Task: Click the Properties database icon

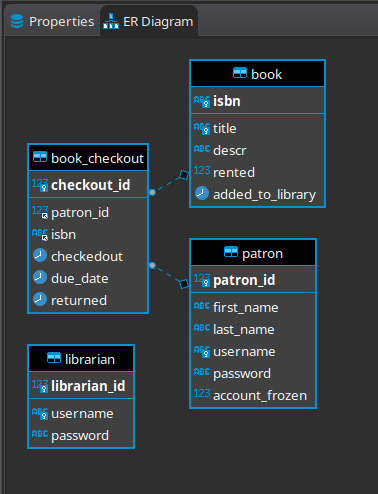Action: click(x=17, y=21)
